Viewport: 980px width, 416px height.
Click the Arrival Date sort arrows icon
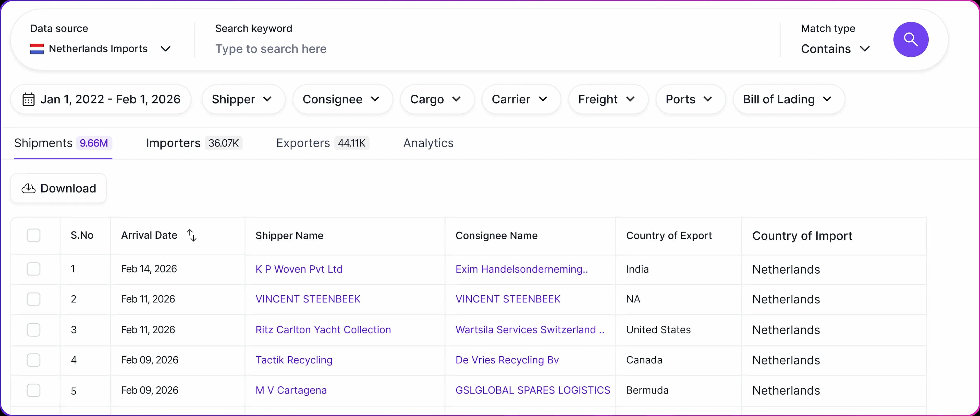pos(192,235)
